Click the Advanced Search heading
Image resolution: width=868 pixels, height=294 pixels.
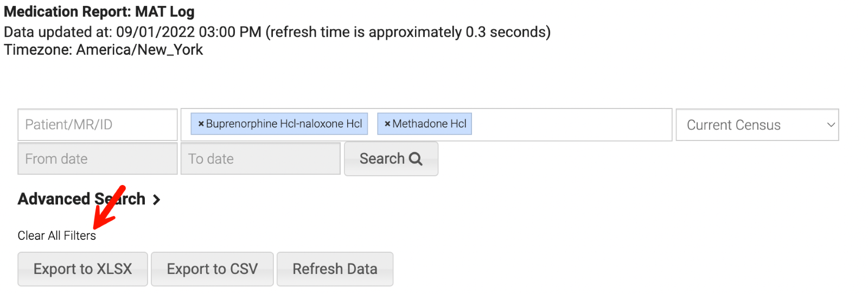(81, 199)
